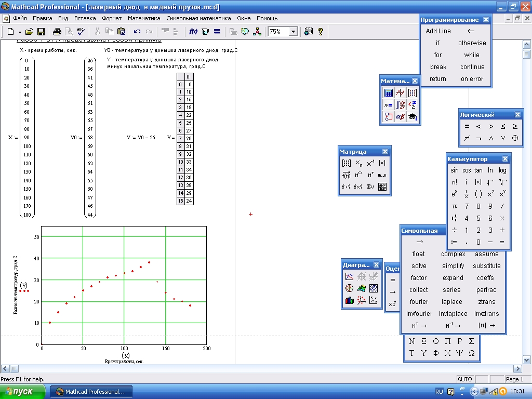Close the Калькулятор palette
The image size is (532, 399).
(x=505, y=159)
